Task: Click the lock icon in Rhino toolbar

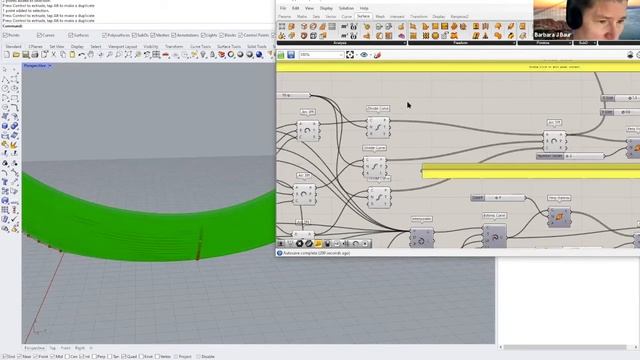Action: coord(212,55)
